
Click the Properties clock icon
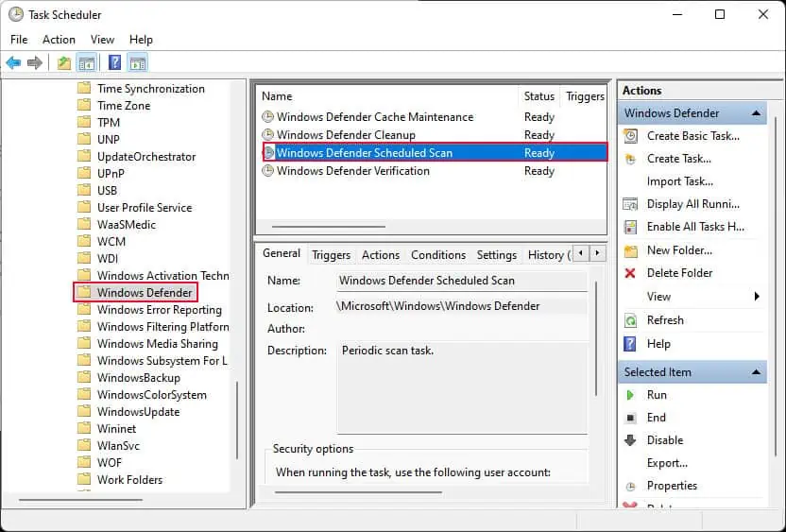(631, 486)
